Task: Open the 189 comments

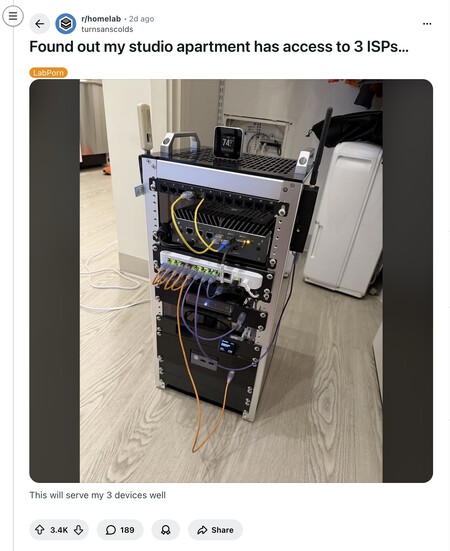Action: pos(120,530)
